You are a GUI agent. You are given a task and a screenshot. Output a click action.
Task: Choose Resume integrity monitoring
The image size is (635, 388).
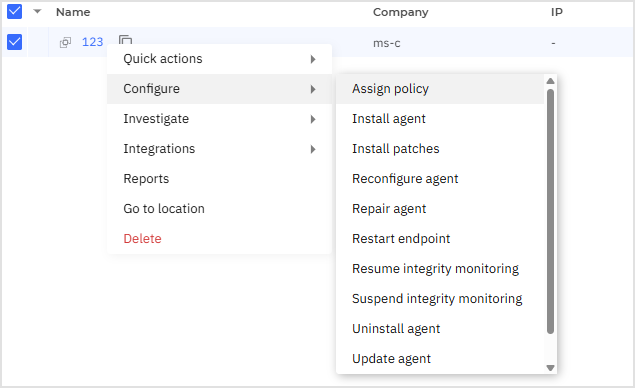(440, 269)
